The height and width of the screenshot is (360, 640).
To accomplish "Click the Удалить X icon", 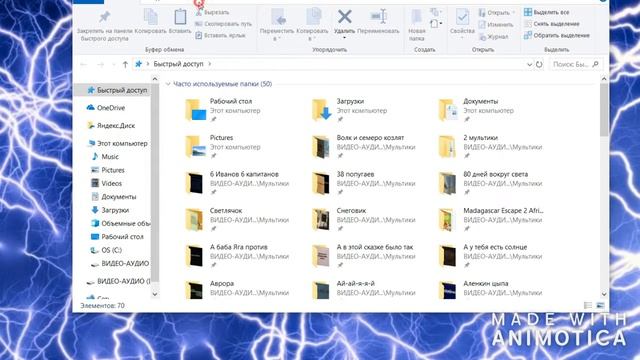I will [x=344, y=17].
